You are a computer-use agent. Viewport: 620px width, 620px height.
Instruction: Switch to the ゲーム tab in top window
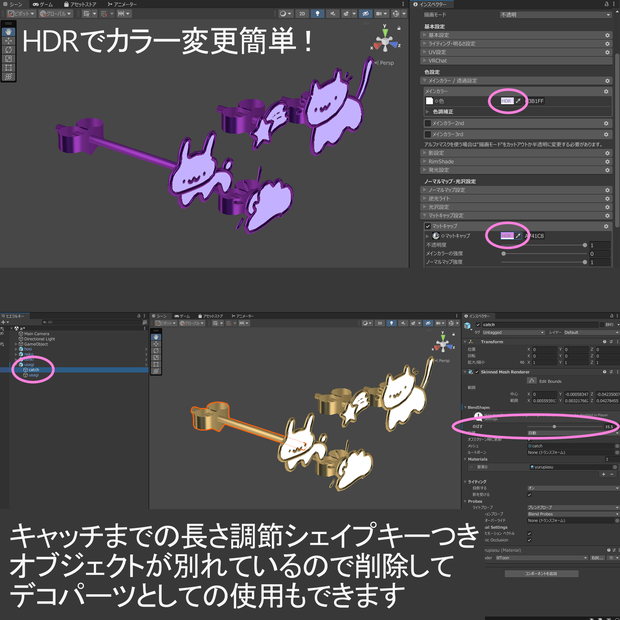[x=42, y=4]
